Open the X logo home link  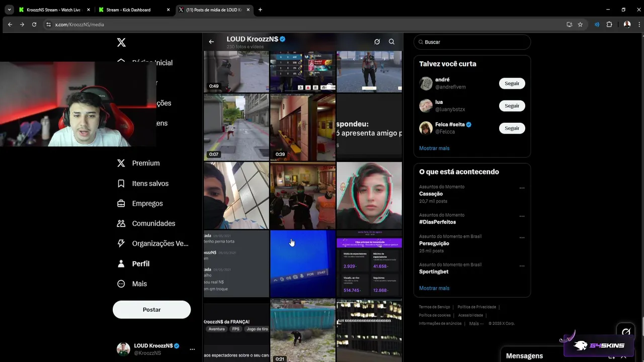(x=121, y=42)
